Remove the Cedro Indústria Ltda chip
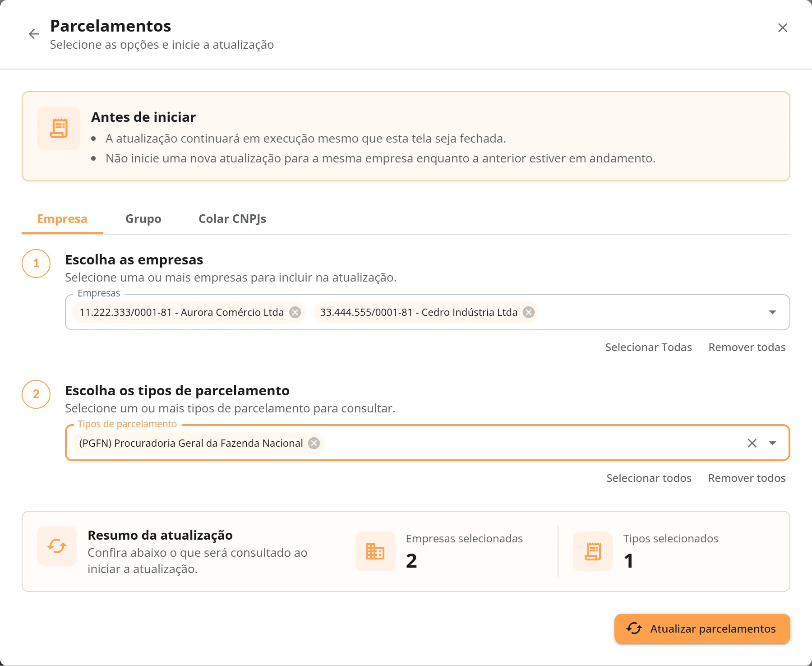Image resolution: width=812 pixels, height=666 pixels. click(x=529, y=312)
